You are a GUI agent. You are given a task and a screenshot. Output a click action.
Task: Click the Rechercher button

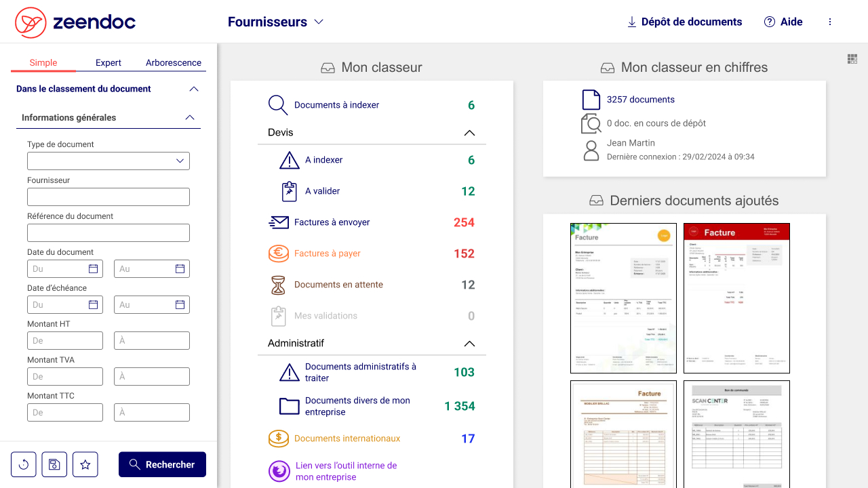pos(162,464)
